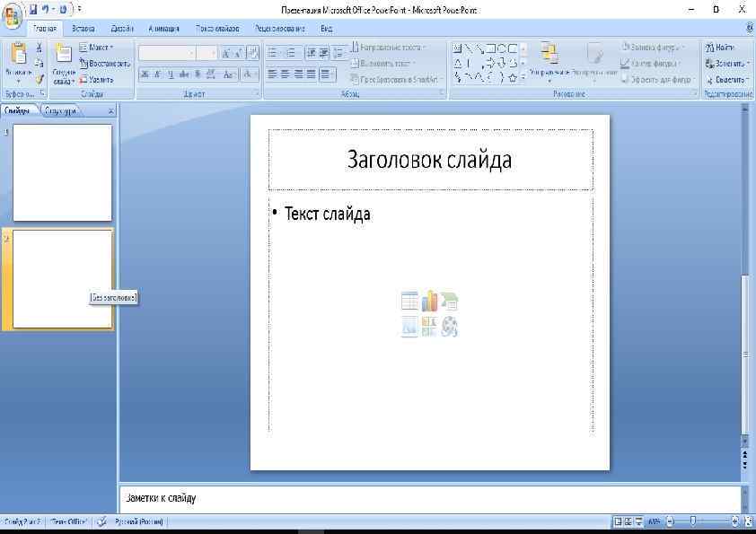Expand the shapes gallery more arrow
756x534 pixels.
click(523, 77)
